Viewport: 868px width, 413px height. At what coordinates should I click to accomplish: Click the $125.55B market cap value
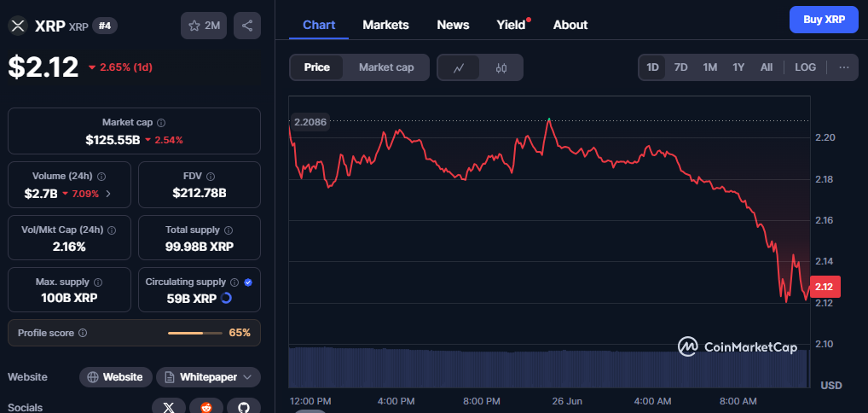click(113, 140)
